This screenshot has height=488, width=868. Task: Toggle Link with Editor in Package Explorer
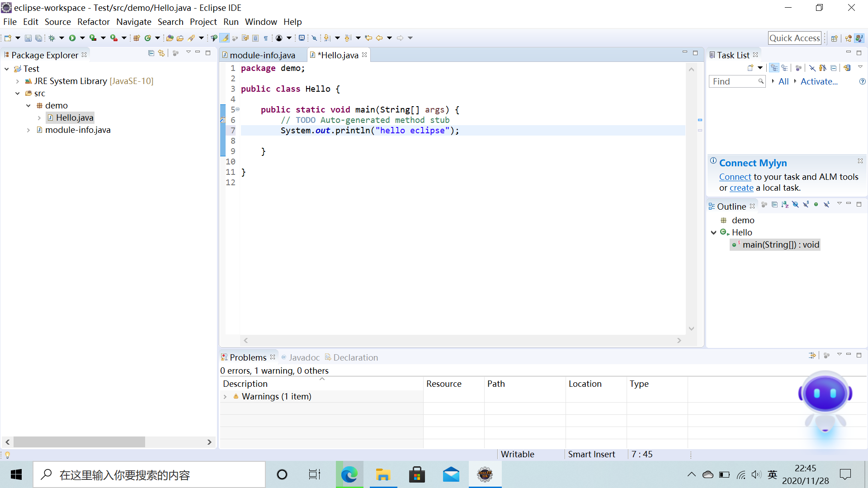tap(161, 53)
